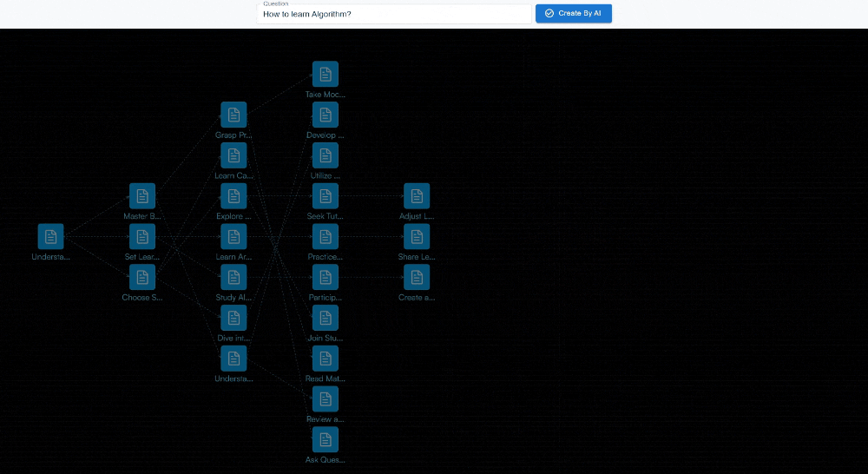
Task: Open the 'Adjust L...' node
Action: point(417,196)
